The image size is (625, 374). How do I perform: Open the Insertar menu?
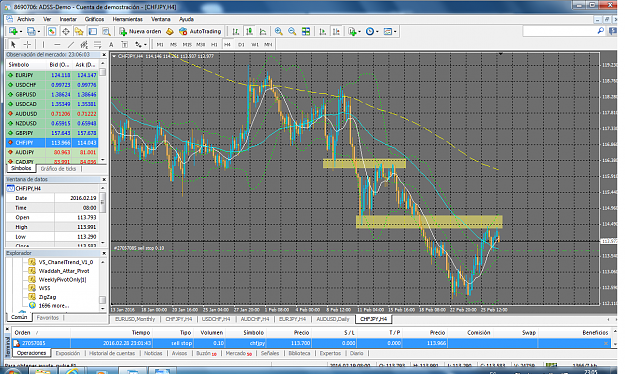(x=68, y=19)
